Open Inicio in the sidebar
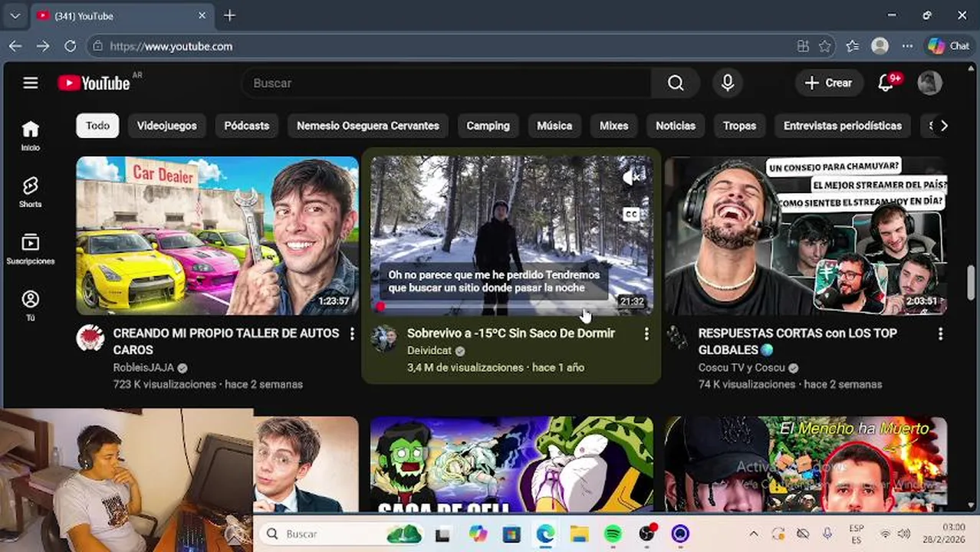The image size is (980, 552). coord(31,136)
